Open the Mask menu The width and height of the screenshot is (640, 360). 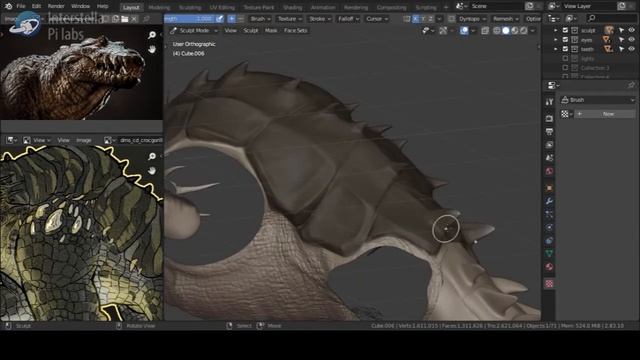271,31
